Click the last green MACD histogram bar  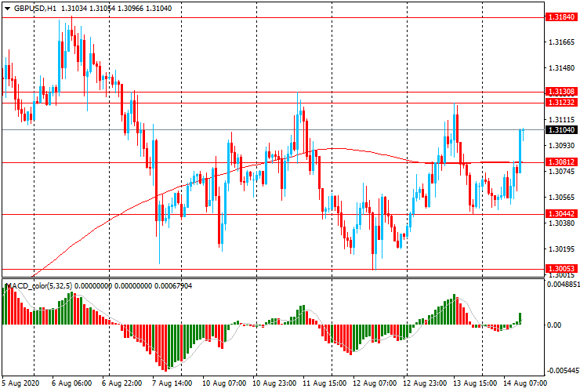click(x=520, y=319)
